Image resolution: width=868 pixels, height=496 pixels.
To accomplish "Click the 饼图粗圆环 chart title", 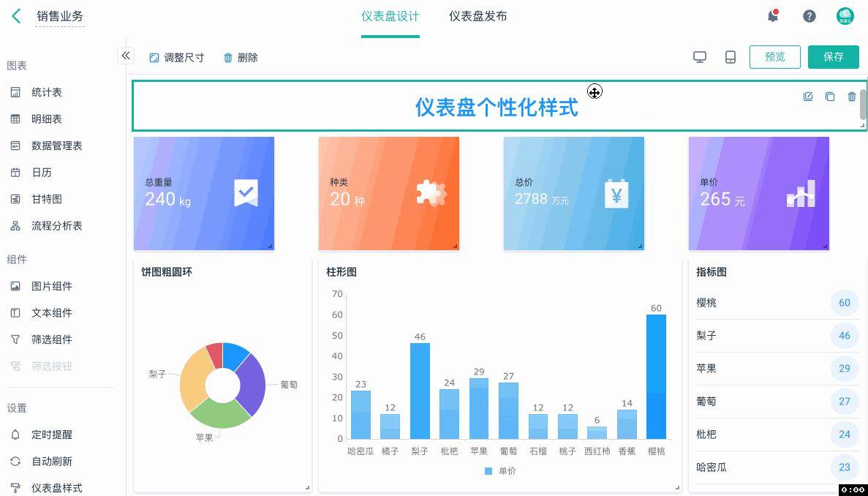I will pos(167,272).
